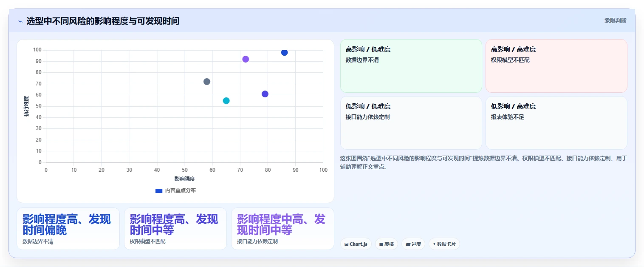This screenshot has height=267, width=644.
Task: Click the icon inside the 进度 chip
Action: (408, 244)
